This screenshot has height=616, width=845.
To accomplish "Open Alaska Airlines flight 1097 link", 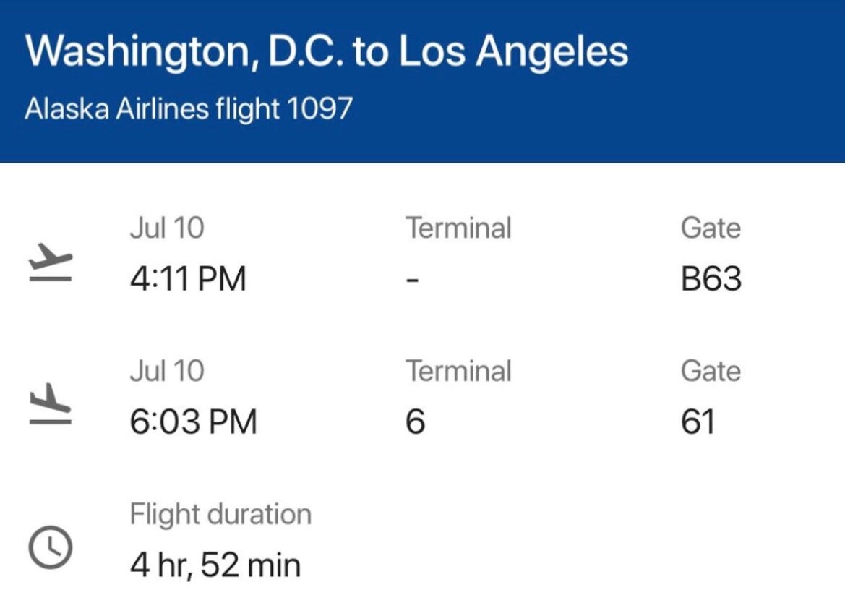I will pyautogui.click(x=189, y=108).
